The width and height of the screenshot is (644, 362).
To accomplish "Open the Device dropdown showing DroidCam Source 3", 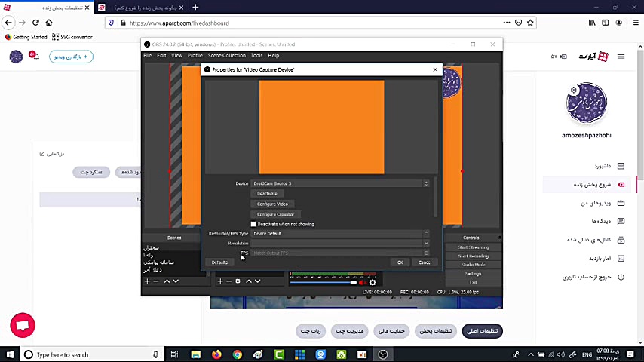I will click(340, 183).
